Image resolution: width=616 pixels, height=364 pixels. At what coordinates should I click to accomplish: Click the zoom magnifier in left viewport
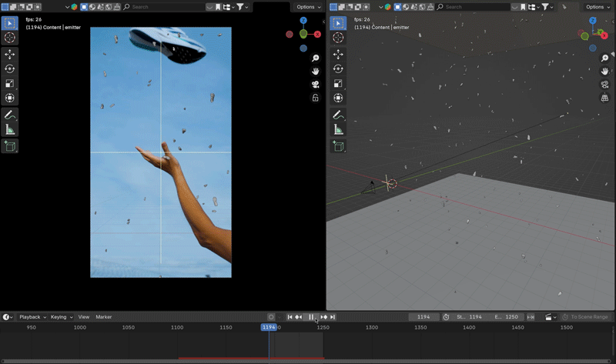(316, 58)
